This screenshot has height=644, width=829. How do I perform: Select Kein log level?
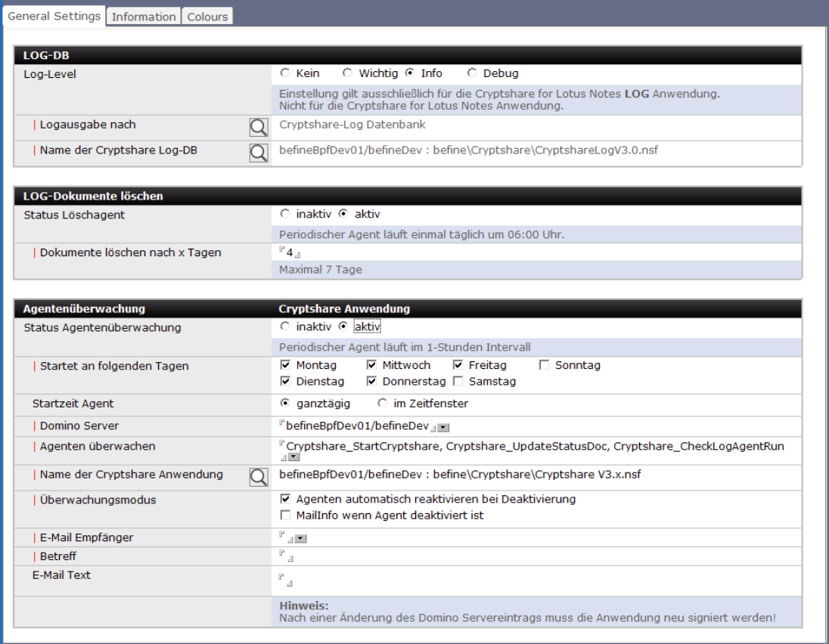285,73
